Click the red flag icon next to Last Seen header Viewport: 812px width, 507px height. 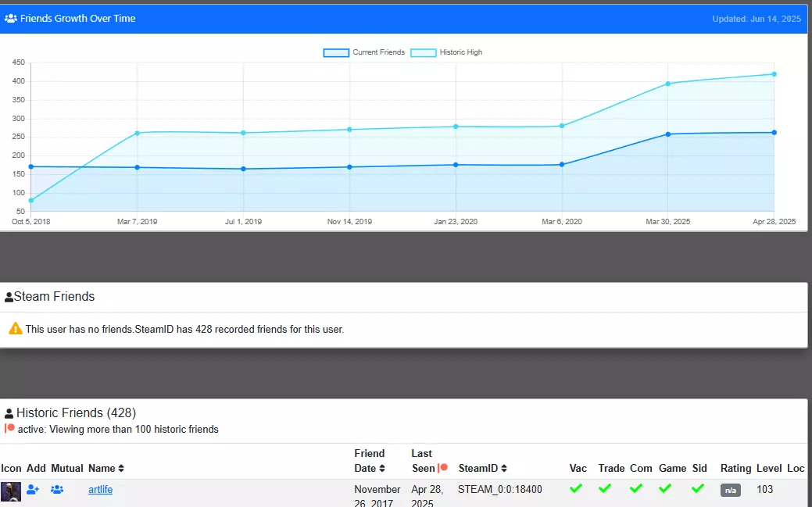pos(443,468)
